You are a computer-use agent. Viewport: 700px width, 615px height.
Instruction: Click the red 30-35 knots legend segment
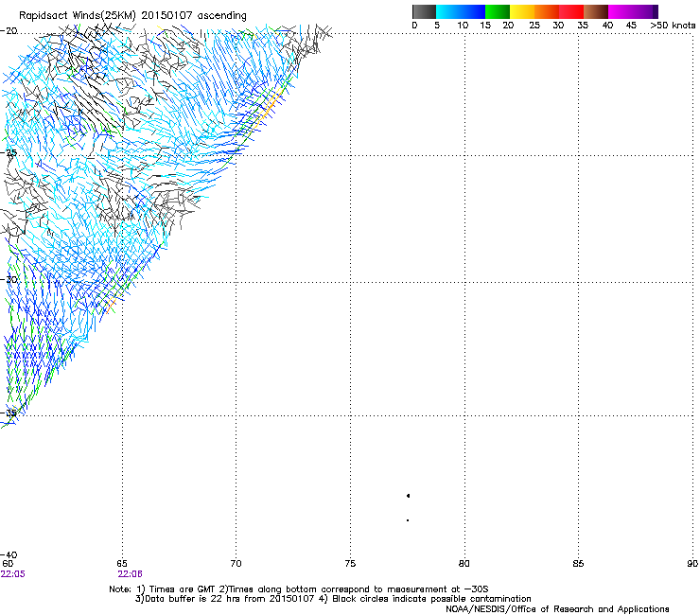[571, 11]
